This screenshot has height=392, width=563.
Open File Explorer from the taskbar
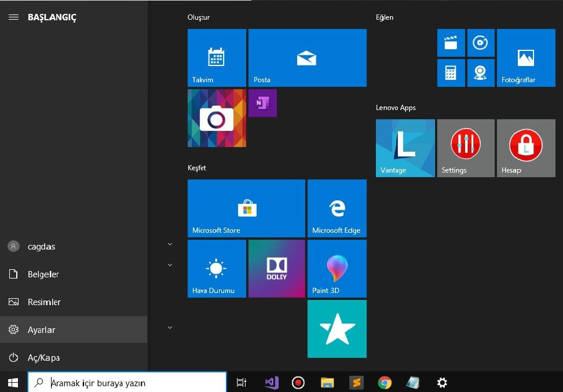tap(327, 382)
